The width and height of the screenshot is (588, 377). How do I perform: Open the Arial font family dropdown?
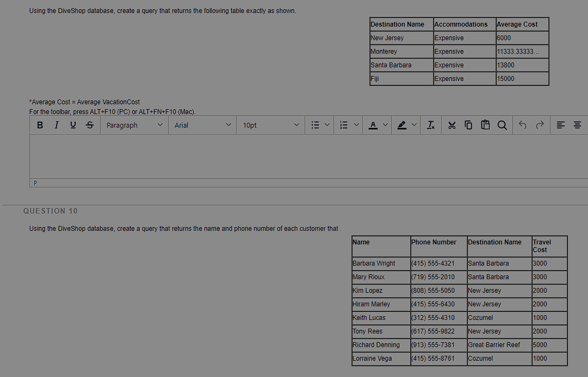(202, 125)
